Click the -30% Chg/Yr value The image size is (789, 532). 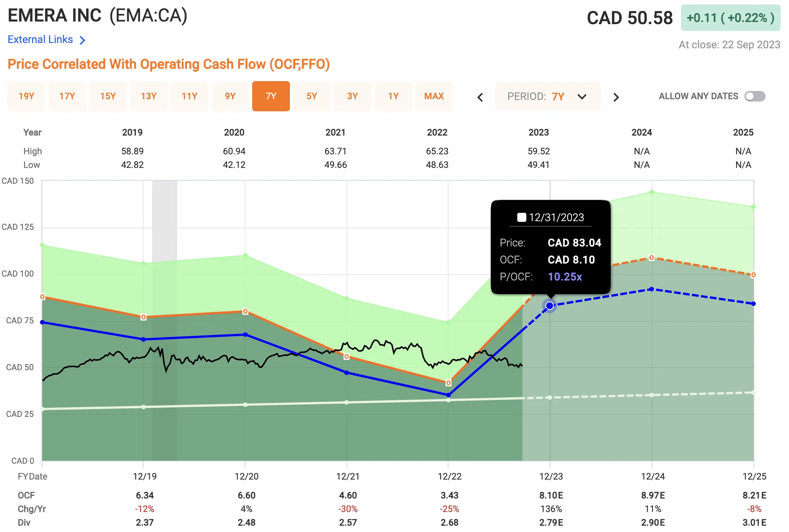coord(348,509)
